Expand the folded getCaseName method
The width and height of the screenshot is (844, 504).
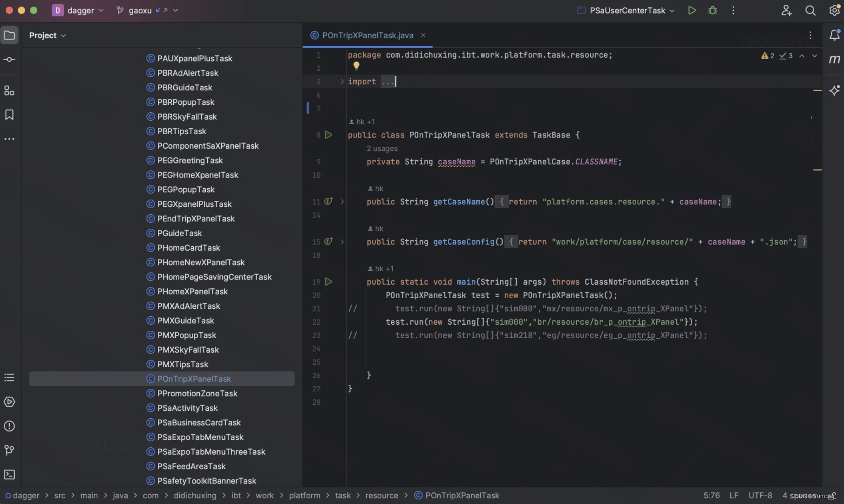coord(342,202)
